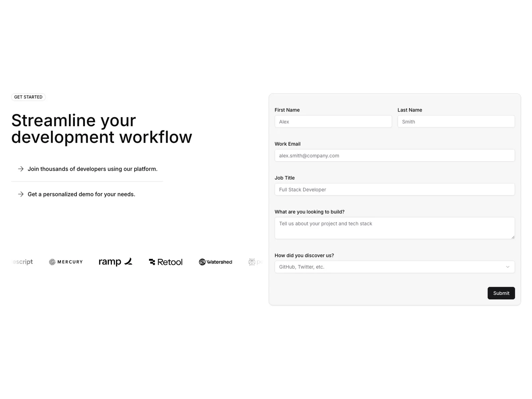Click the "Get a personalized demo" text

(81, 194)
